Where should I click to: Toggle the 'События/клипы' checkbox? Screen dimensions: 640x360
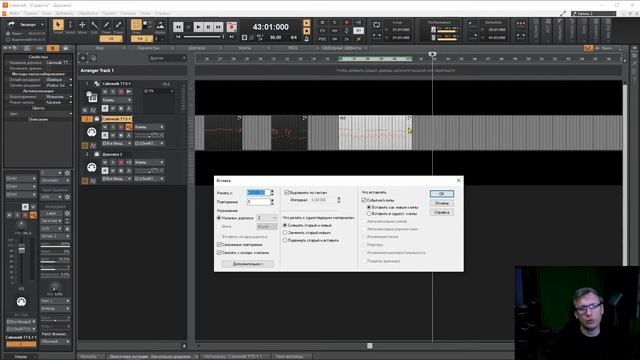(364, 200)
